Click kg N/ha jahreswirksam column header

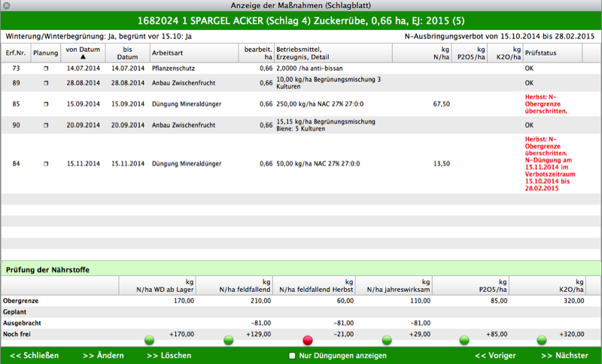(x=394, y=286)
